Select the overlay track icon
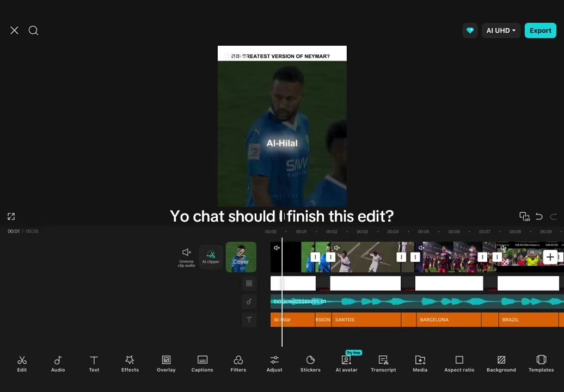The height and width of the screenshot is (392, 564). (249, 284)
